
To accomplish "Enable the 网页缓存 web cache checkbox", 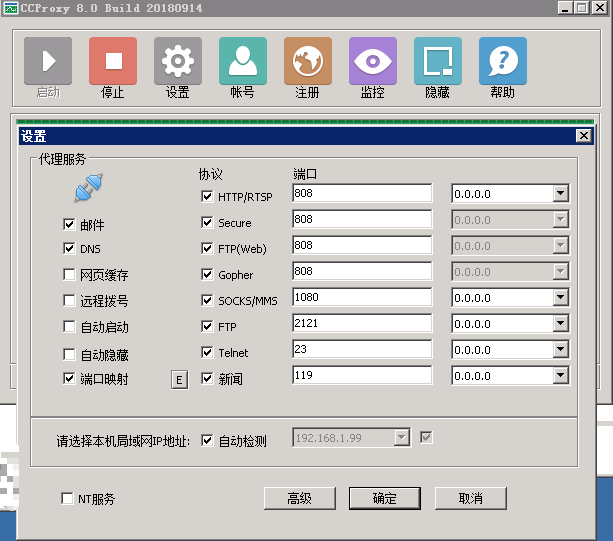I will (x=69, y=274).
